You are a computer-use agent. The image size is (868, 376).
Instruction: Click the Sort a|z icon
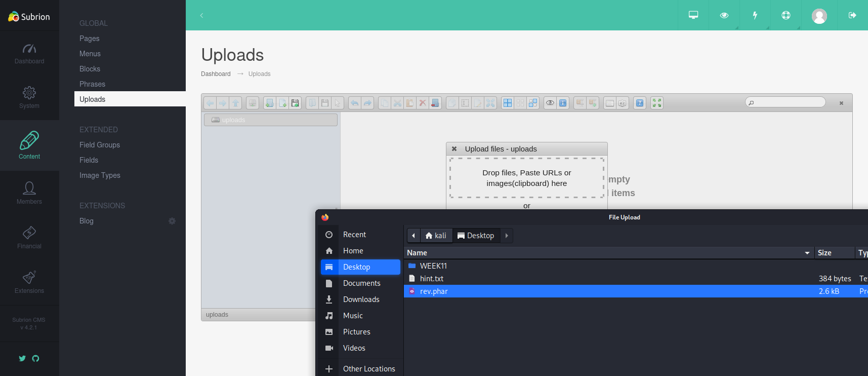point(622,103)
